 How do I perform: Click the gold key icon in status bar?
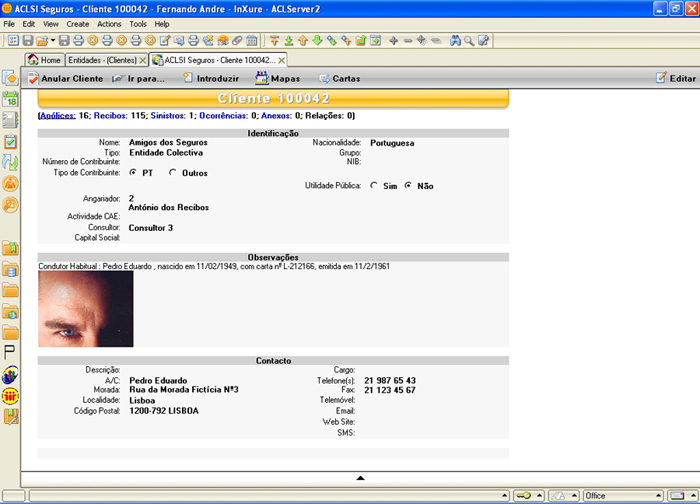coord(523,495)
